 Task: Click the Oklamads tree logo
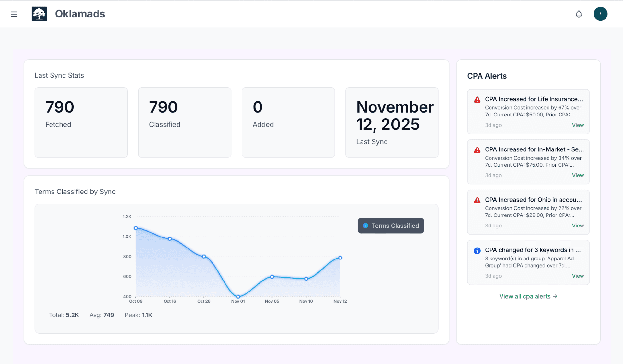[39, 14]
